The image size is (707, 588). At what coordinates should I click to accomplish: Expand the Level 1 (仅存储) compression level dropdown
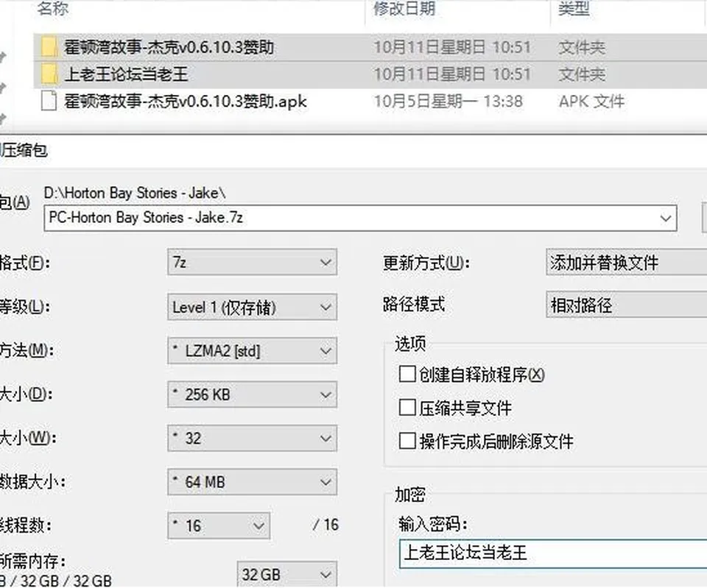click(252, 308)
